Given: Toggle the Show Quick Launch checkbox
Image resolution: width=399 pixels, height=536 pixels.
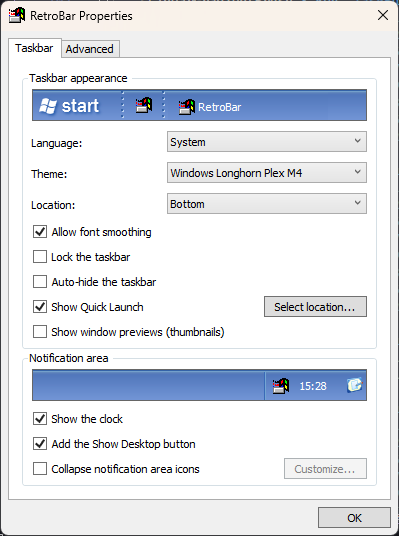Looking at the screenshot, I should pos(40,307).
